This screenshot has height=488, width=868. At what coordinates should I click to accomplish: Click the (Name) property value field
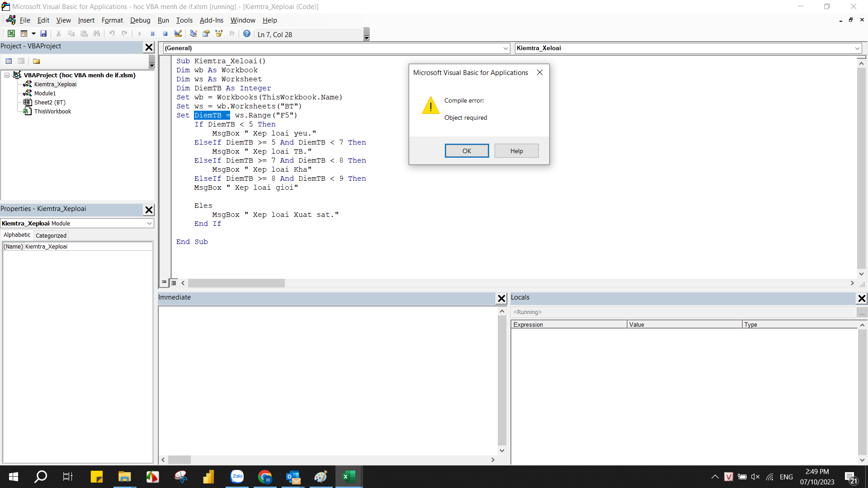(88, 246)
